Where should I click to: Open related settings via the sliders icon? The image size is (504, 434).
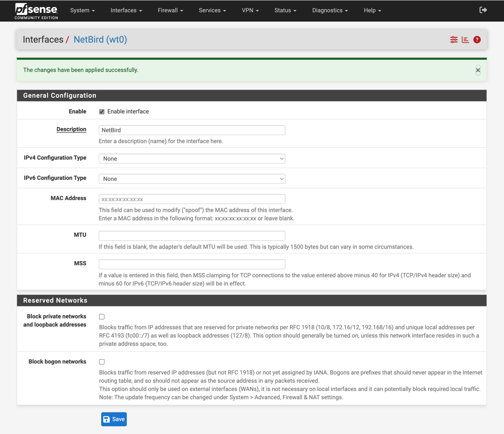tap(454, 39)
